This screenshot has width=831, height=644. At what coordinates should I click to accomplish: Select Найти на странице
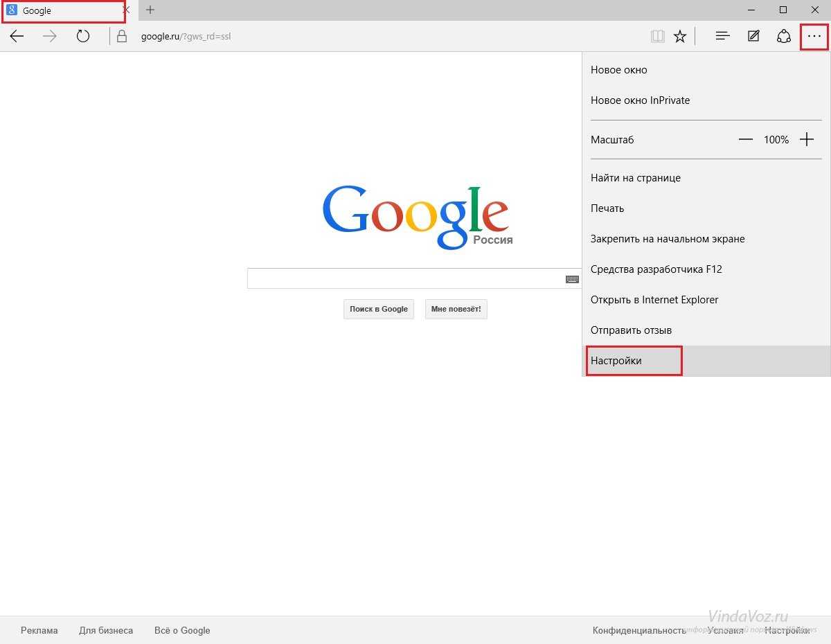coord(706,178)
